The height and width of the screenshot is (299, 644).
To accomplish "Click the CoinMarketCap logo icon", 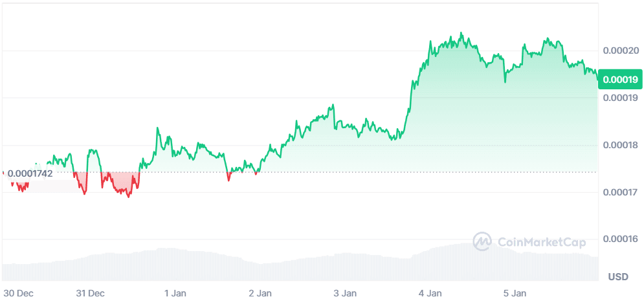I will (483, 242).
